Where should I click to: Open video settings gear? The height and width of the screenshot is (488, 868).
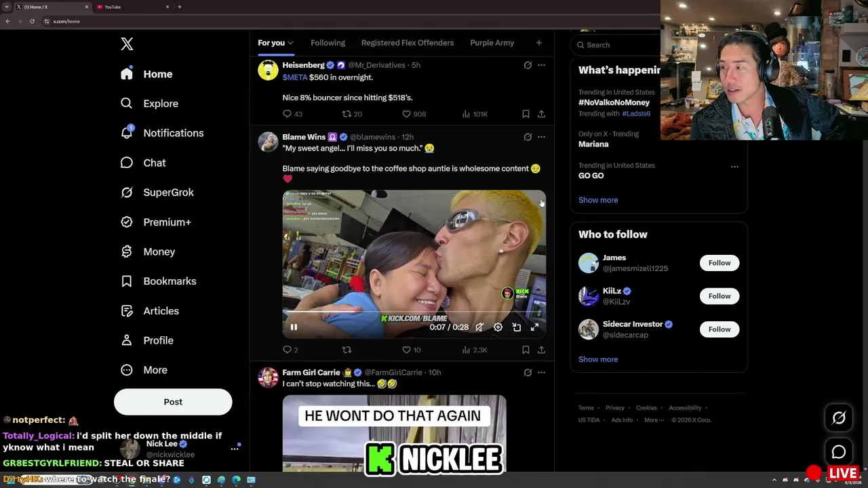498,327
